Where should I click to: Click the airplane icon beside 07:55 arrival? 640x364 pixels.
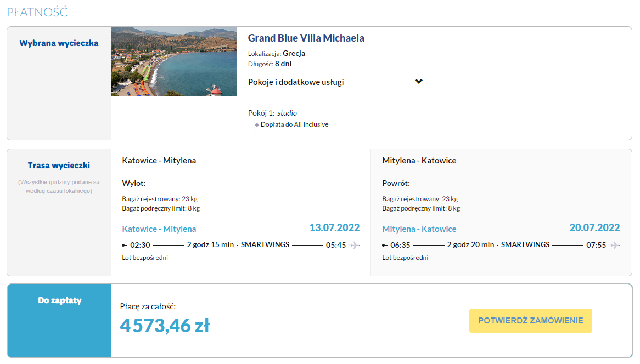tap(615, 245)
